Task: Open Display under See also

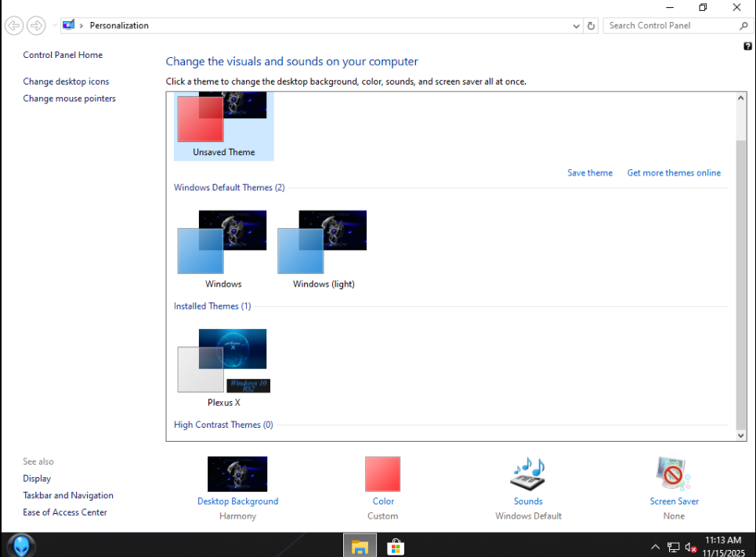Action: (37, 479)
